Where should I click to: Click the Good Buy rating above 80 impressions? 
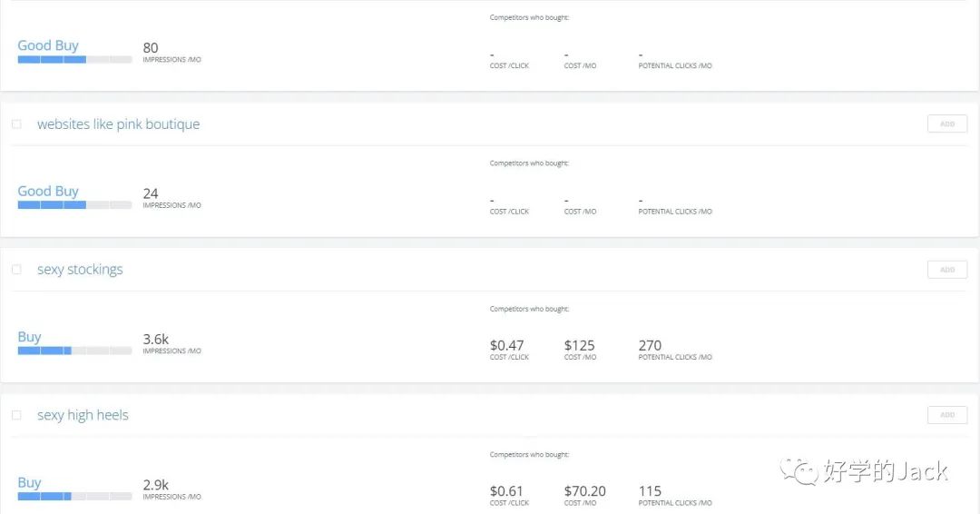[48, 45]
